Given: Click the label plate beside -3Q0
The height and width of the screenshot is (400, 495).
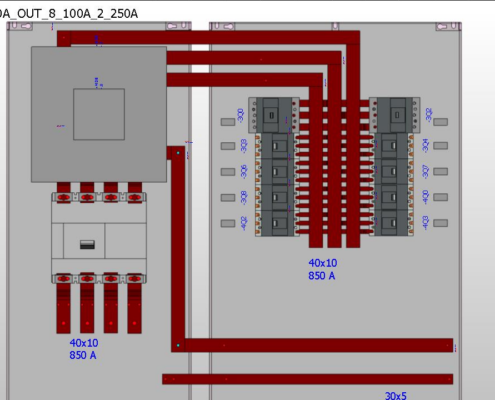Looking at the screenshot, I should coord(228,122).
